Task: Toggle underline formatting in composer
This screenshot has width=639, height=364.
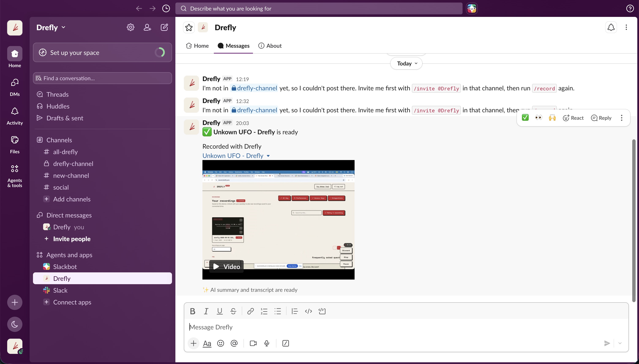Action: 219,311
